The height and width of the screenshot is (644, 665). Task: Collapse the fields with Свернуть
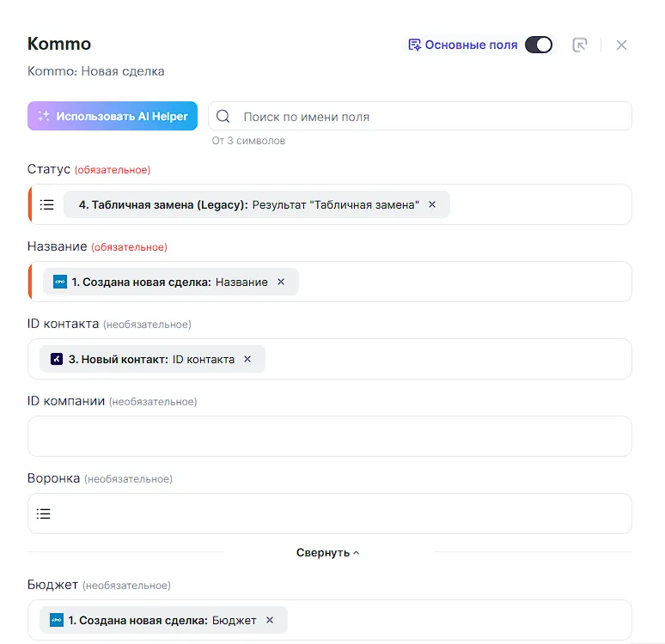coord(328,553)
